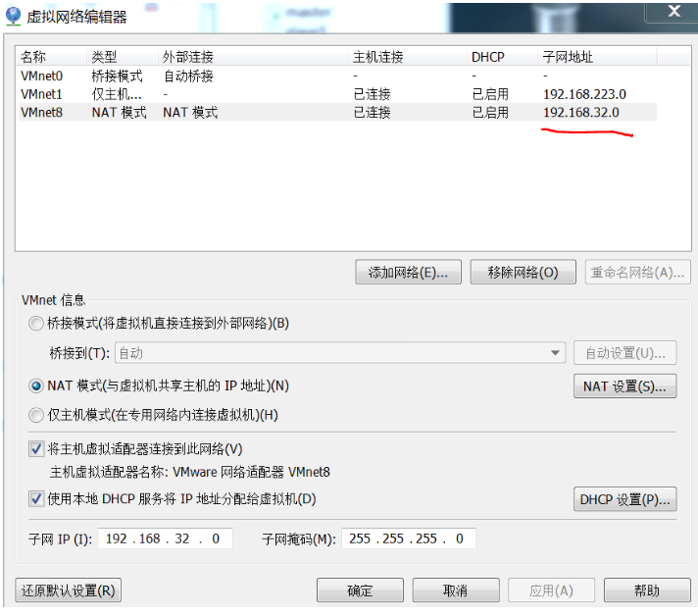Click subnet address 192.168.223.0
This screenshot has width=698, height=616.
point(584,94)
